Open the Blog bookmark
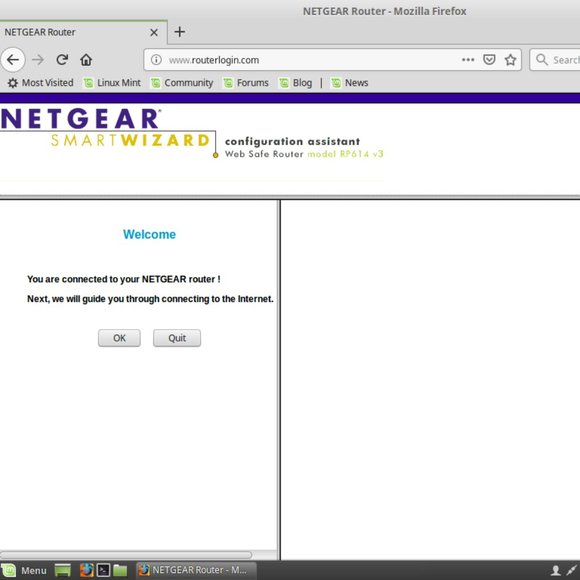Viewport: 580px width, 580px height. (x=296, y=83)
